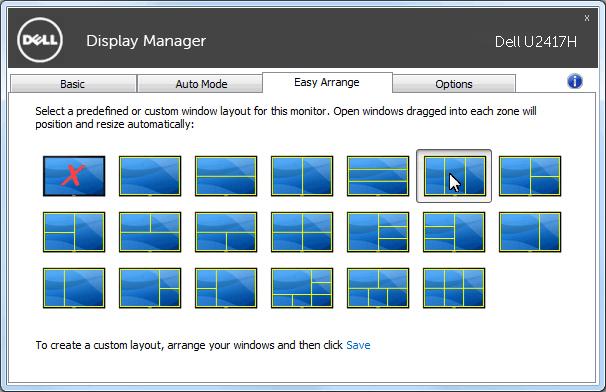Image resolution: width=606 pixels, height=392 pixels.
Task: Pick two top zones over three bottom zones
Action: click(378, 288)
